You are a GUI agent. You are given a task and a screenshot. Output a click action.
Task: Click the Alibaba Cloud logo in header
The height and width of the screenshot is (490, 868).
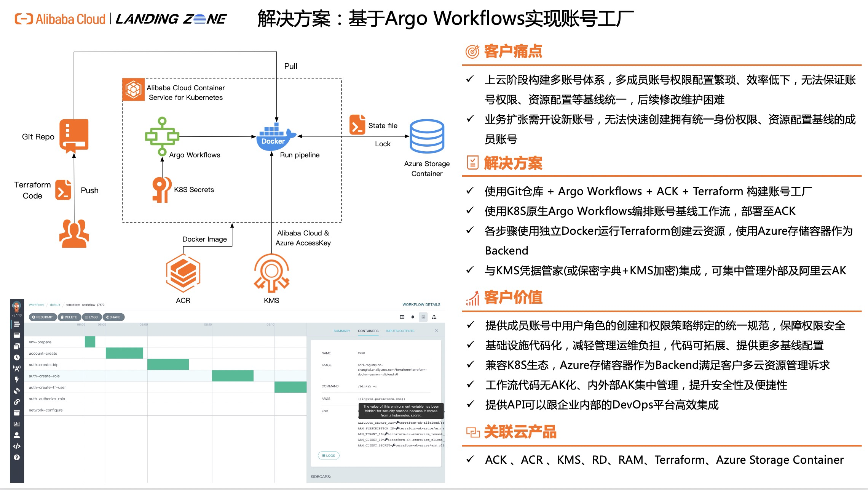point(60,19)
